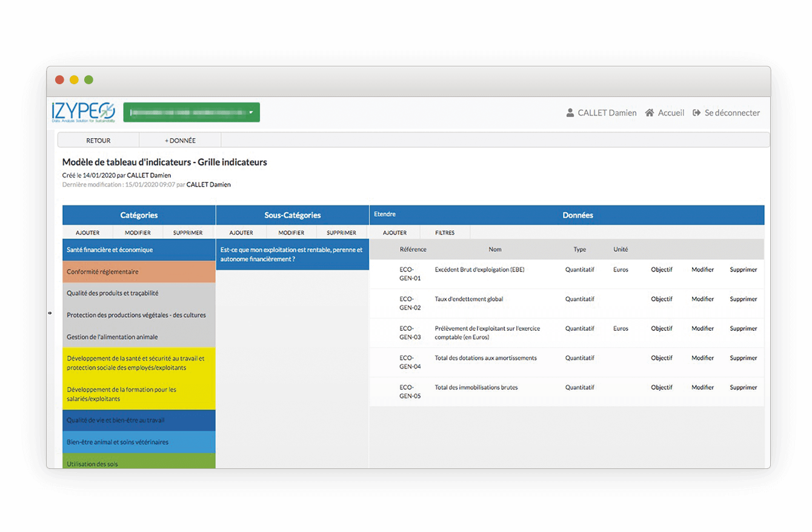Viewport: 812px width, 532px height.
Task: Select sub-category about exploitation rentable
Action: pyautogui.click(x=292, y=254)
